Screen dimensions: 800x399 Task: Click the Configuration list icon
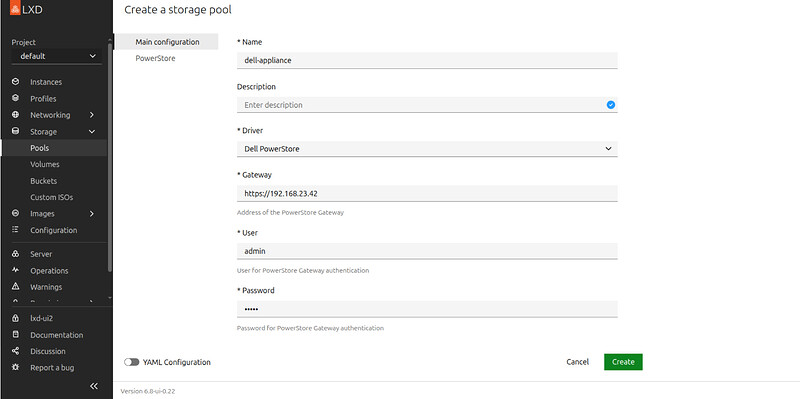pos(15,230)
